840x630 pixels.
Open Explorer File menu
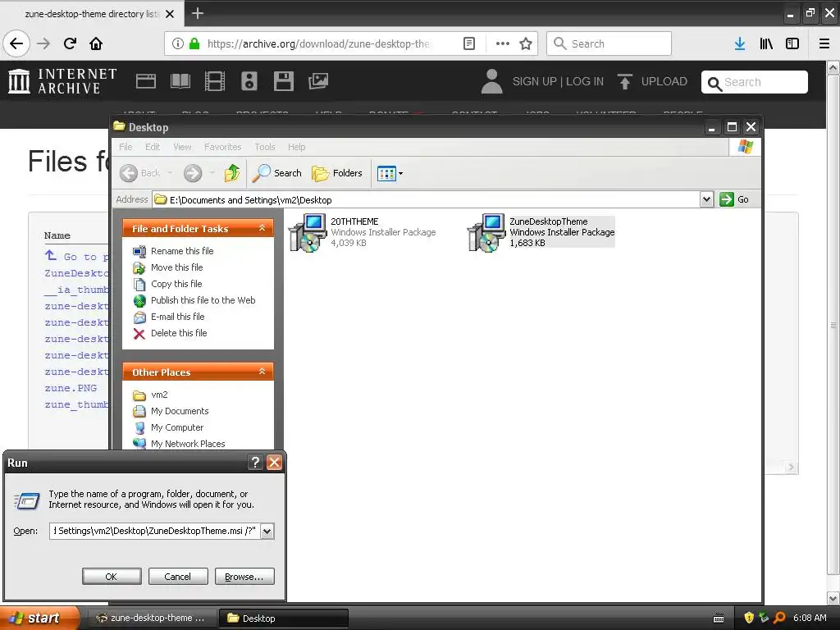(126, 147)
